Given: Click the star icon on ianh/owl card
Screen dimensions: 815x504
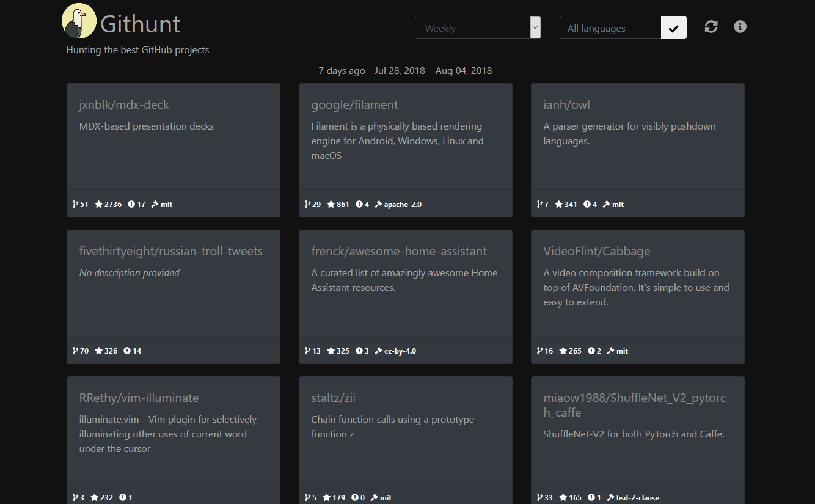Looking at the screenshot, I should pyautogui.click(x=559, y=205).
